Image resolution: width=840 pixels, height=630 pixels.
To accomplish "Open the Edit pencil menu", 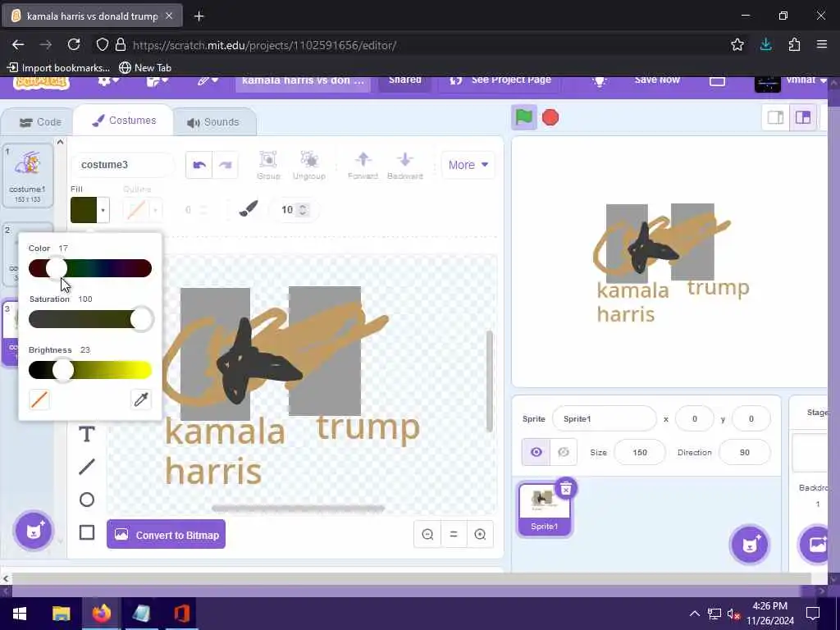I will point(208,81).
